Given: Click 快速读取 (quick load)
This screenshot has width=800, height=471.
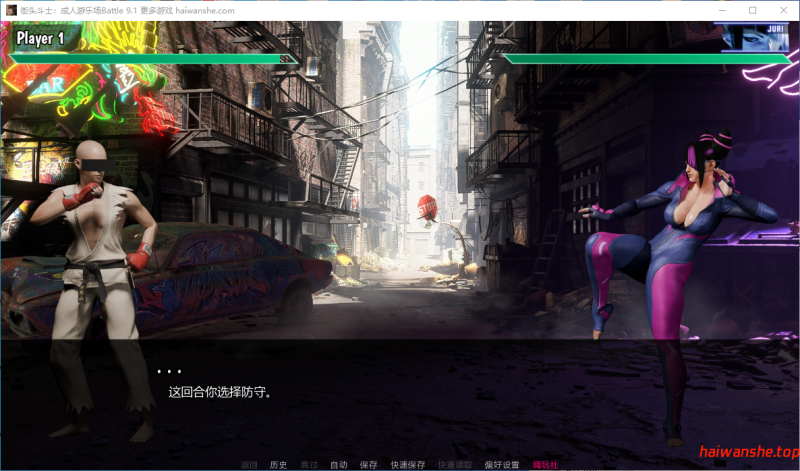Looking at the screenshot, I should click(x=455, y=465).
